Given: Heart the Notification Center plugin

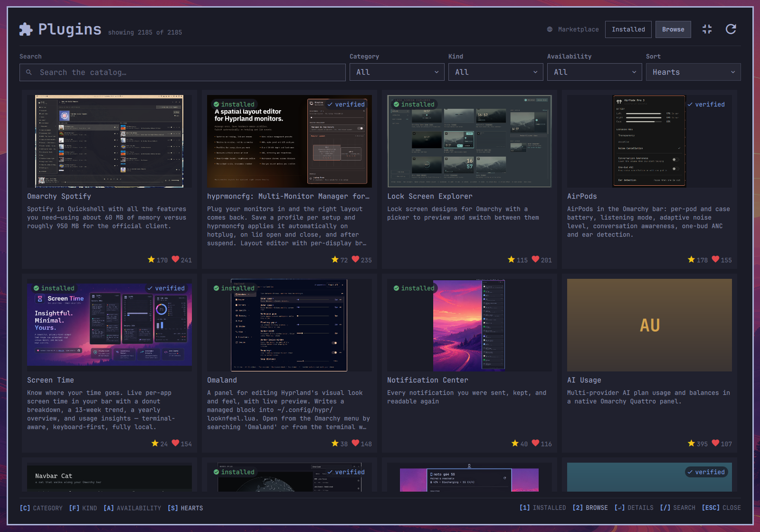Looking at the screenshot, I should point(535,444).
